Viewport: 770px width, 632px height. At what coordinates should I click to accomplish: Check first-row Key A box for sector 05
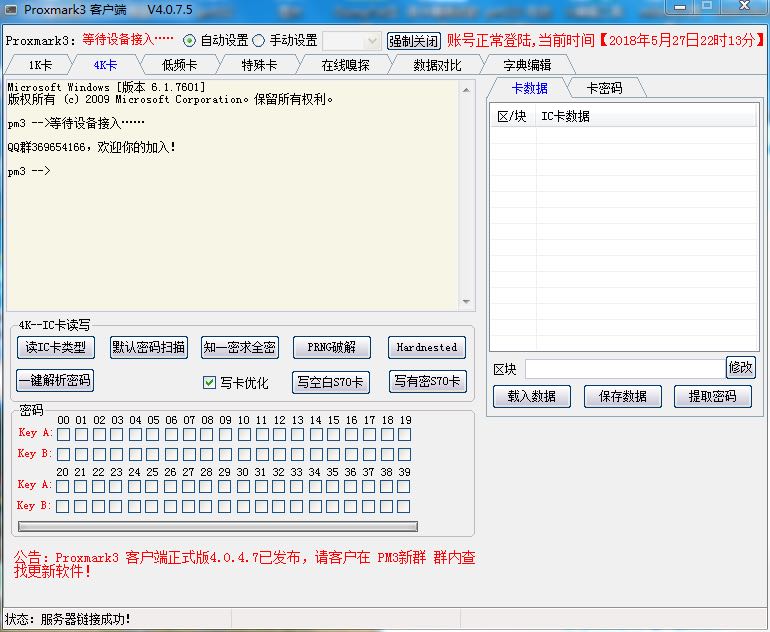(153, 434)
